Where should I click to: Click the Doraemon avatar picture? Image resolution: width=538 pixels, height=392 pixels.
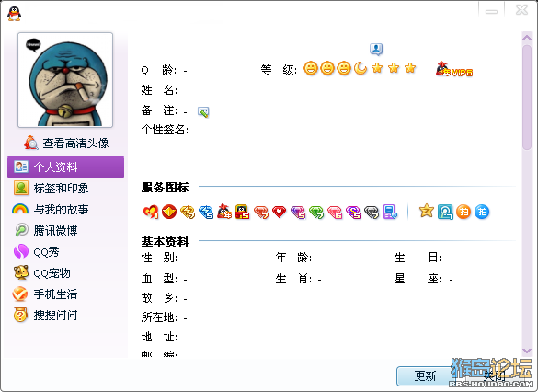[65, 80]
